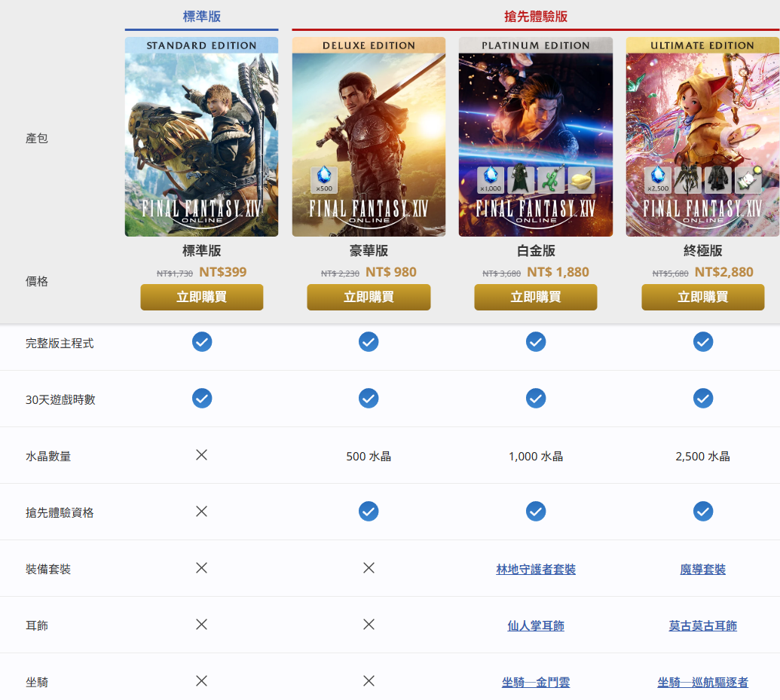Click the 豪華版 edition name below cover
The width and height of the screenshot is (780, 700).
tap(369, 251)
